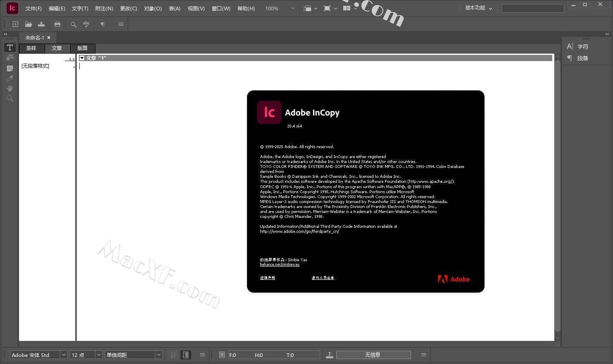The height and width of the screenshot is (364, 613).
Task: Expand the toolbox with the double arrow
Action: [x=5, y=34]
